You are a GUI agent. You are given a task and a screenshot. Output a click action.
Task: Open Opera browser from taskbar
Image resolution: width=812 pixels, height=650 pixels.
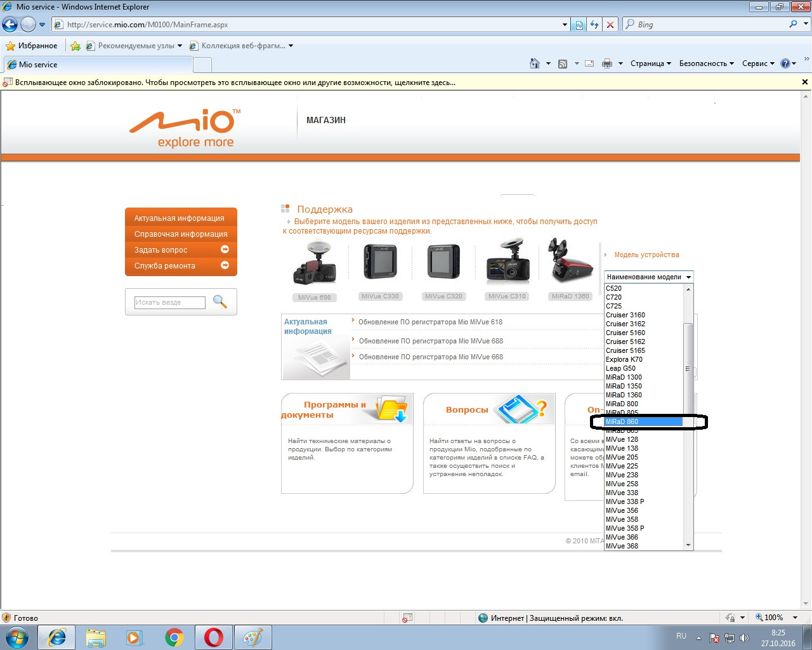coord(214,637)
